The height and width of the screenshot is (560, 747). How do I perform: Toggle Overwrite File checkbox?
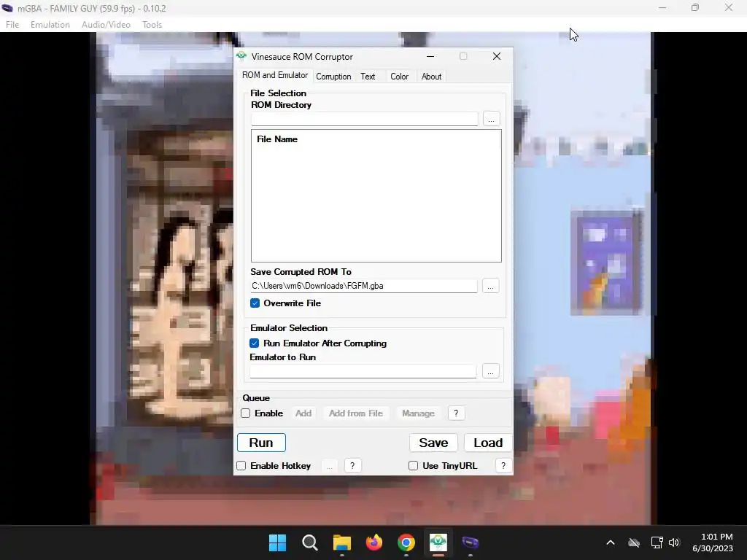(255, 303)
